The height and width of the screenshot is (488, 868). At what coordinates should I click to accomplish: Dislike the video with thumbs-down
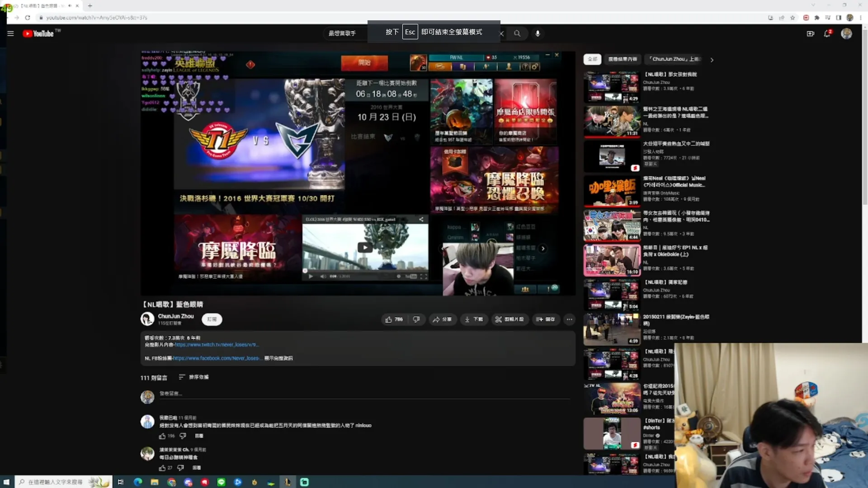[x=416, y=319]
